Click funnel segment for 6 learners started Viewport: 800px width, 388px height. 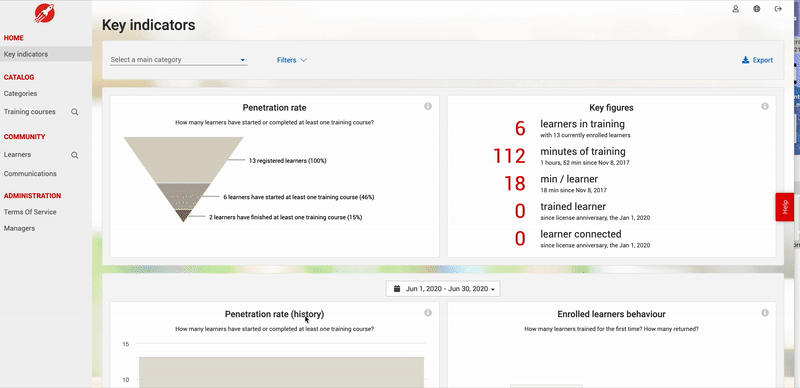point(183,196)
